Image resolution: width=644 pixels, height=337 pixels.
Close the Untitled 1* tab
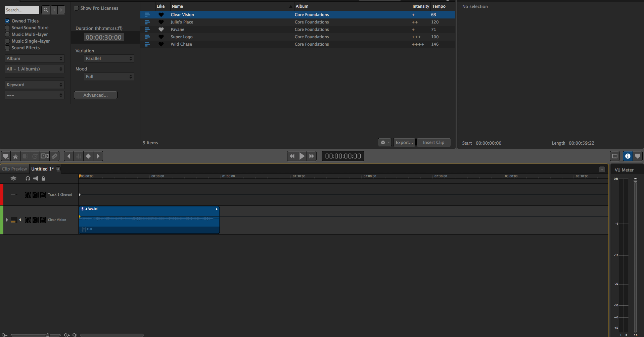pos(58,169)
